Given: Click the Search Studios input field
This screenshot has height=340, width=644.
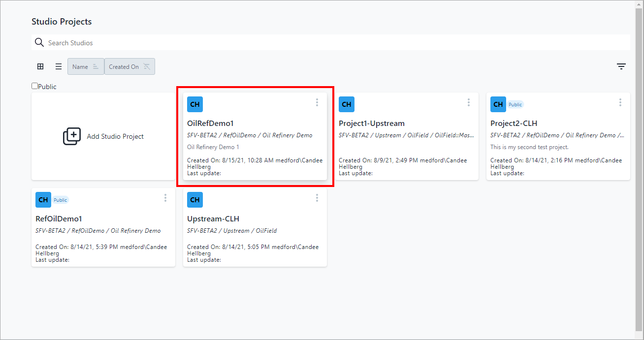Looking at the screenshot, I should [x=335, y=43].
